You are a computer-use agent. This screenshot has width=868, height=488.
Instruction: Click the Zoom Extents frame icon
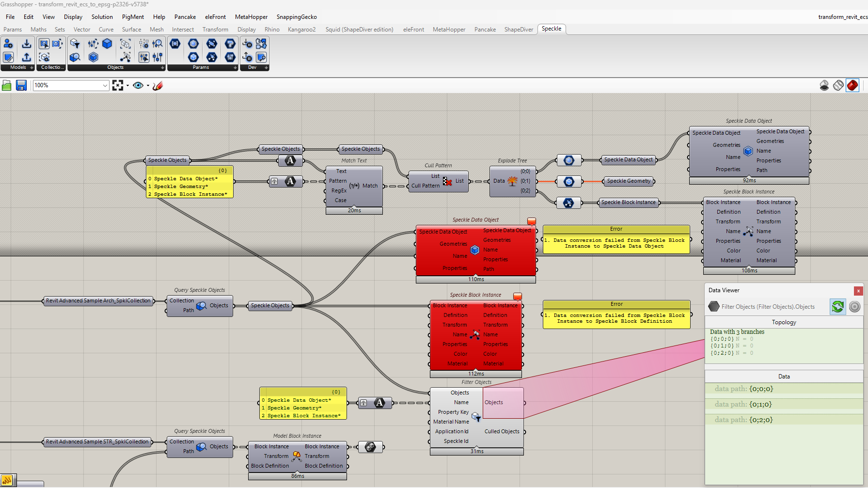(117, 86)
